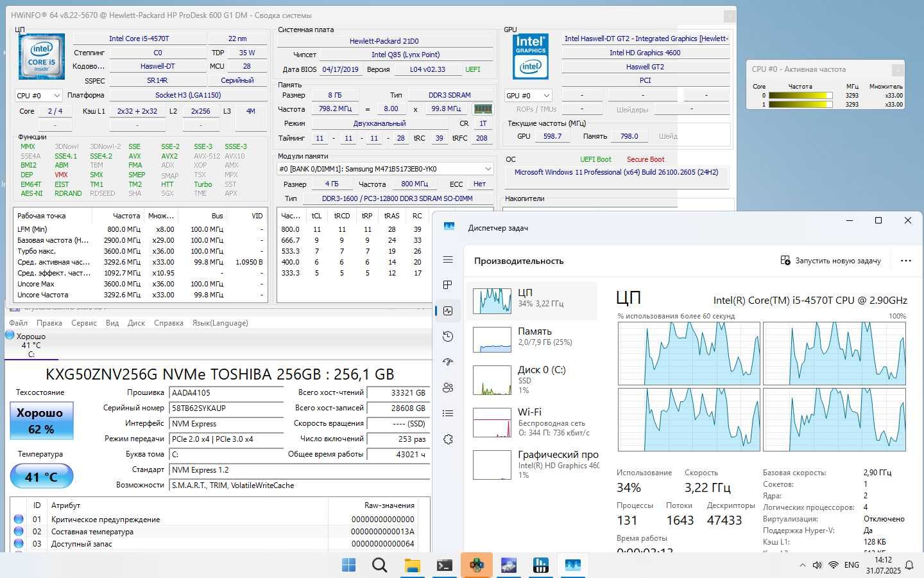Image resolution: width=924 pixels, height=578 pixels.
Task: Expand memory module BANK 0/DIMM1 dropdown
Action: (x=385, y=169)
